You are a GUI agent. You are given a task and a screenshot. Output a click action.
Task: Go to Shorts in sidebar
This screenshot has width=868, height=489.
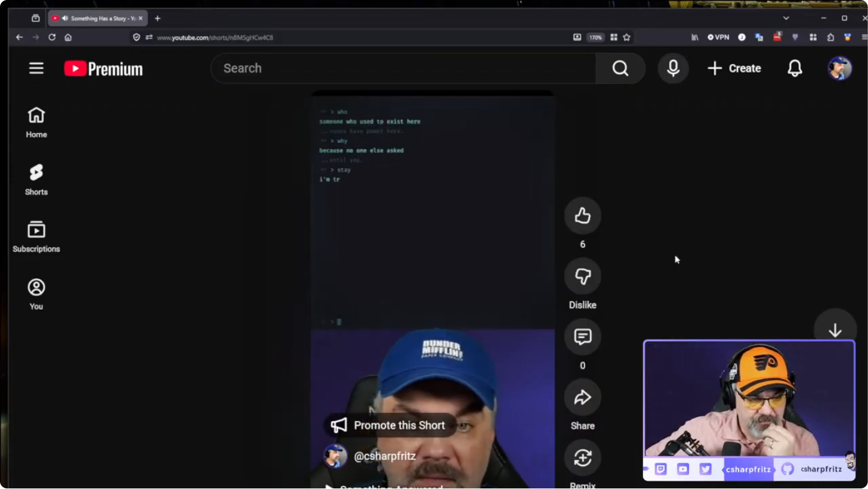pyautogui.click(x=36, y=180)
